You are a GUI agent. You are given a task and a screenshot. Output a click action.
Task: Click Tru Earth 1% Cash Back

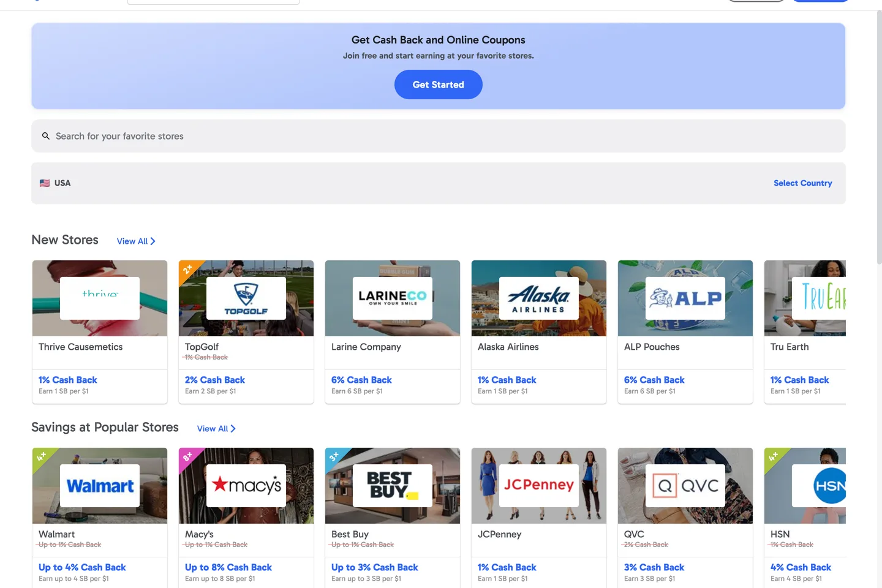click(x=799, y=380)
